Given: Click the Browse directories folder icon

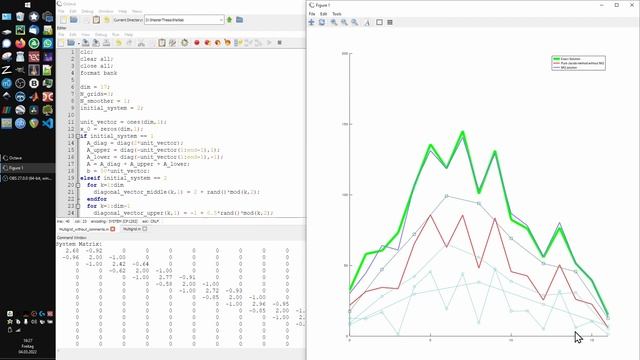Looking at the screenshot, I should click(x=240, y=20).
